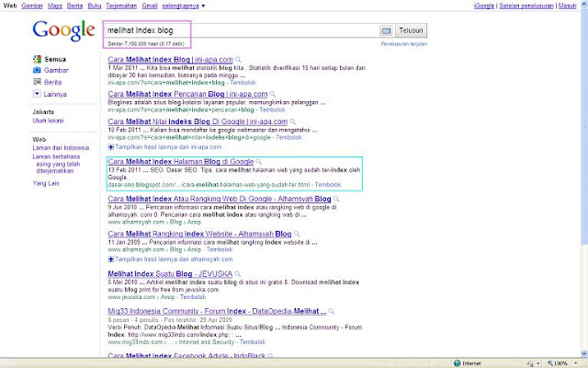This screenshot has width=588, height=368.
Task: Filter by Laman dari Indonesia
Action: click(x=61, y=148)
